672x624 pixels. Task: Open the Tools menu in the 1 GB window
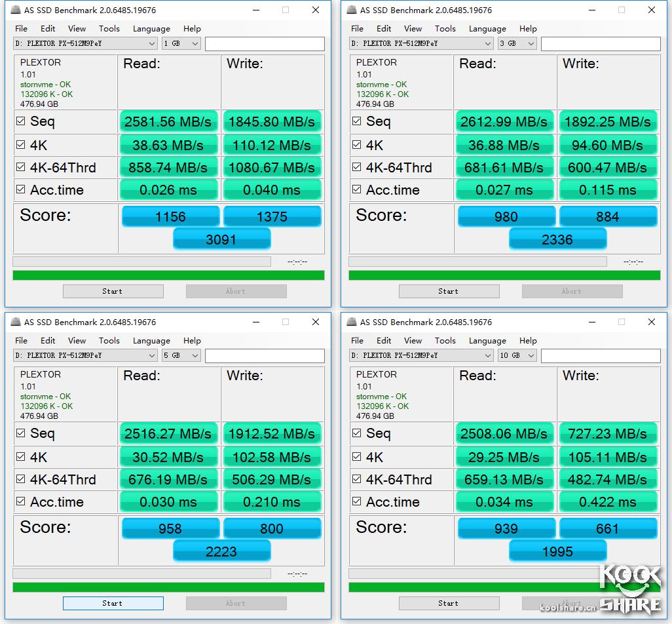pos(109,29)
